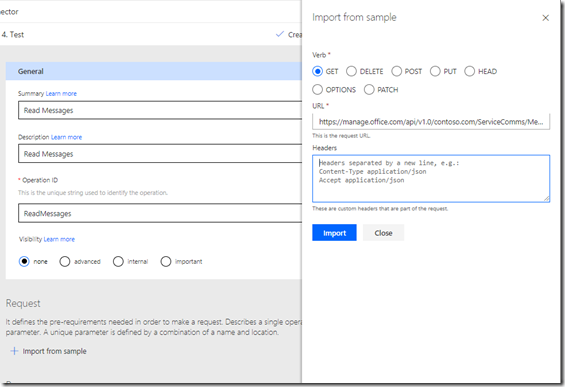Pick the PUT verb radio button
The height and width of the screenshot is (387, 565).
435,71
